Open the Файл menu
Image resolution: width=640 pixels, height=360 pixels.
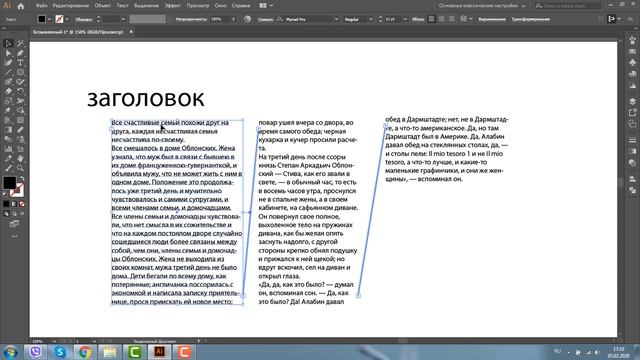41,6
